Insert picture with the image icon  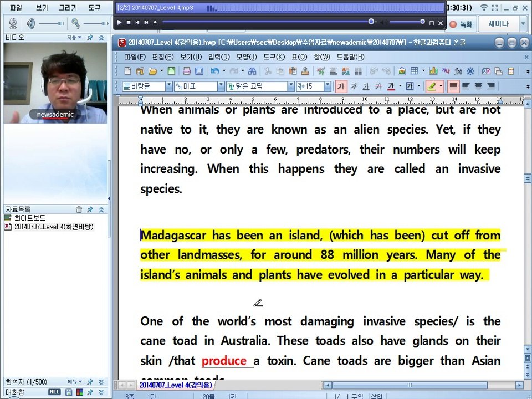click(x=402, y=71)
